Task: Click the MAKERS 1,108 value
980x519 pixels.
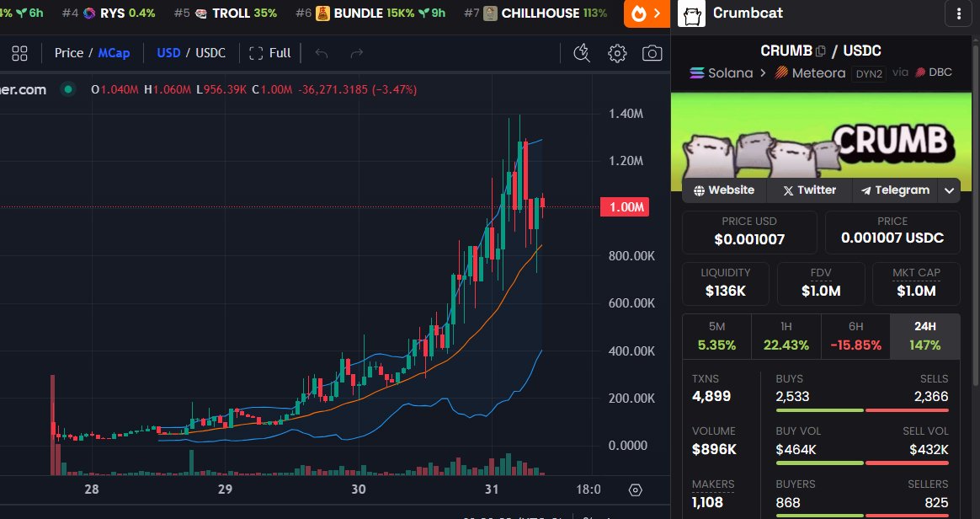Action: pos(707,502)
